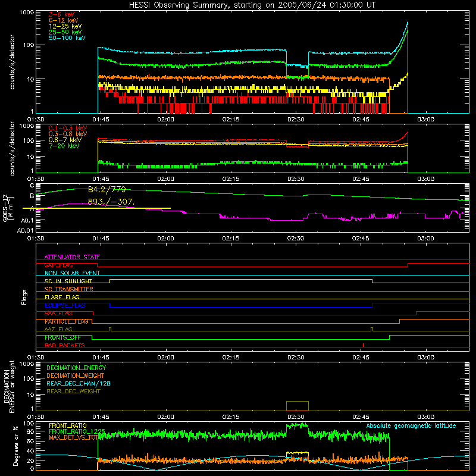Click the HESSI Observing Summary title text

[252, 5]
